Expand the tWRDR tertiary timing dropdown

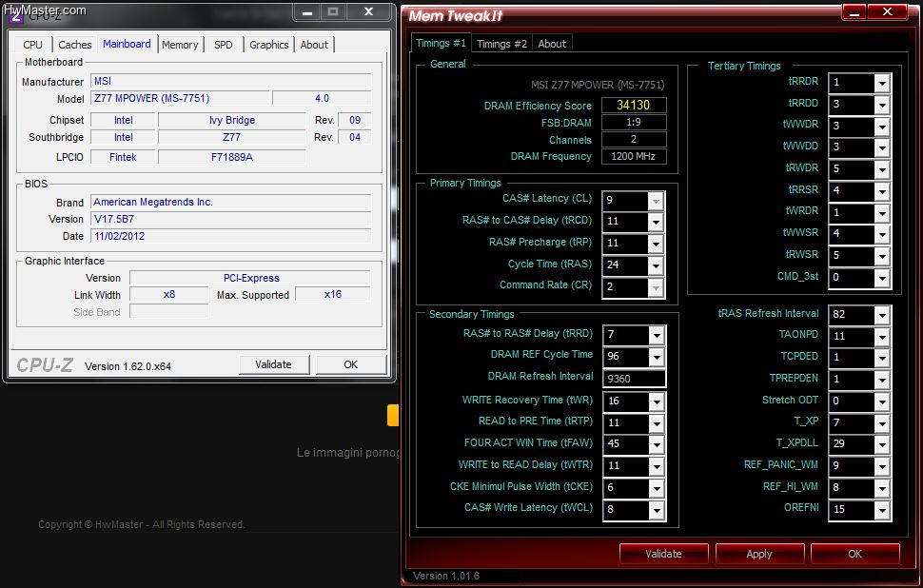point(882,213)
